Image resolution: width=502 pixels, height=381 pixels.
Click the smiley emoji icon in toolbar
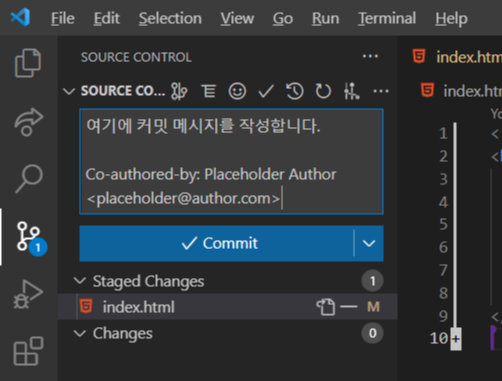tap(237, 91)
